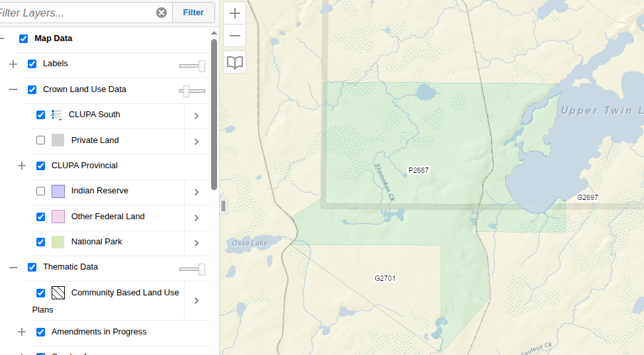The height and width of the screenshot is (355, 644).
Task: Expand the CLUPA Provincial group
Action: coord(22,166)
